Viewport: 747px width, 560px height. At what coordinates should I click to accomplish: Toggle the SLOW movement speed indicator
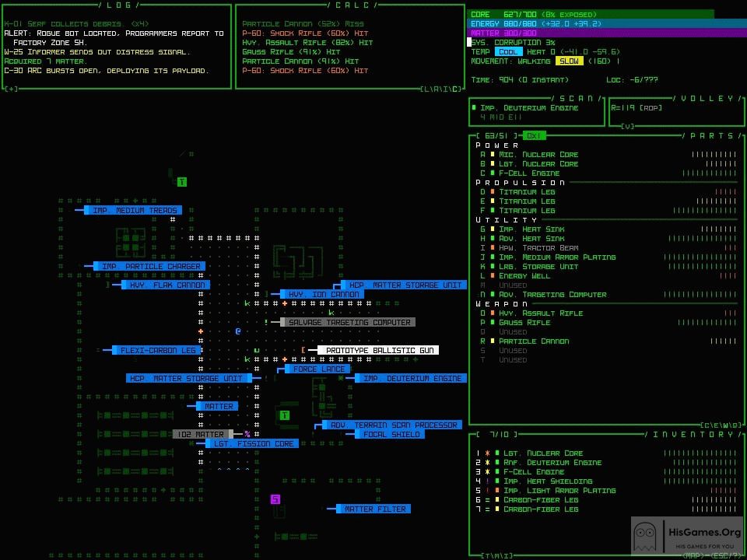tap(570, 61)
